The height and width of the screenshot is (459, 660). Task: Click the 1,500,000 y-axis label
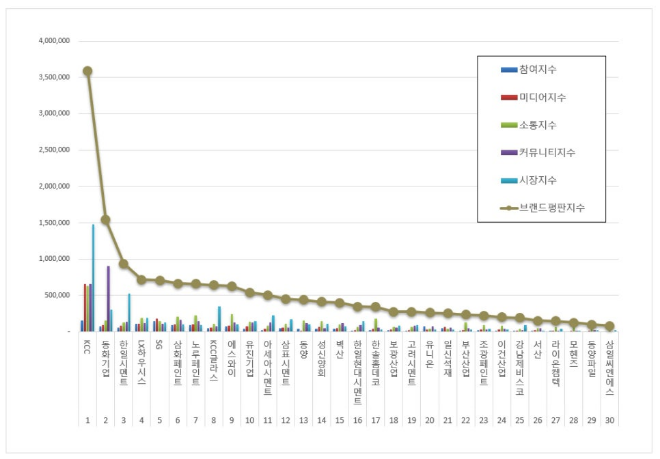click(x=50, y=223)
